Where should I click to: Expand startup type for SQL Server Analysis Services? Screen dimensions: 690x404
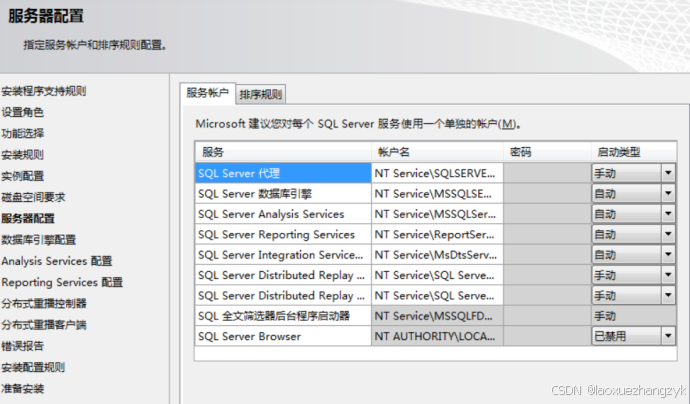668,214
